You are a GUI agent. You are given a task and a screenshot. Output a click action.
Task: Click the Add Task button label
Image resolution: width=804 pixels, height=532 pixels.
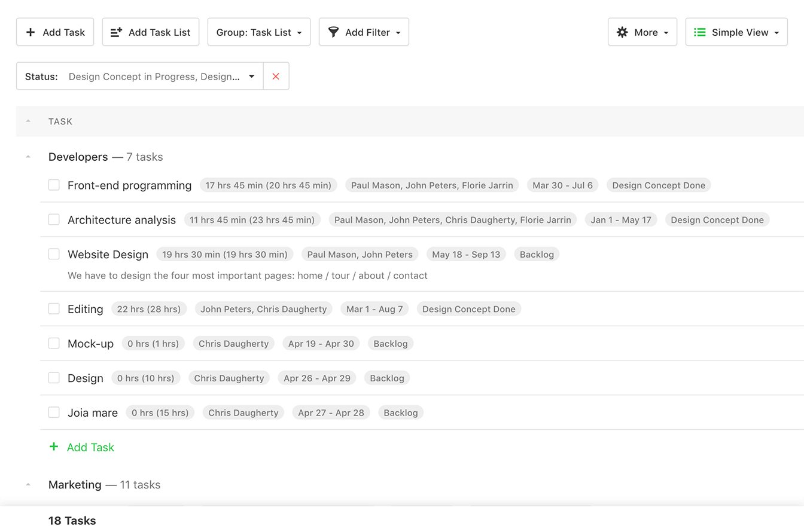click(x=64, y=32)
